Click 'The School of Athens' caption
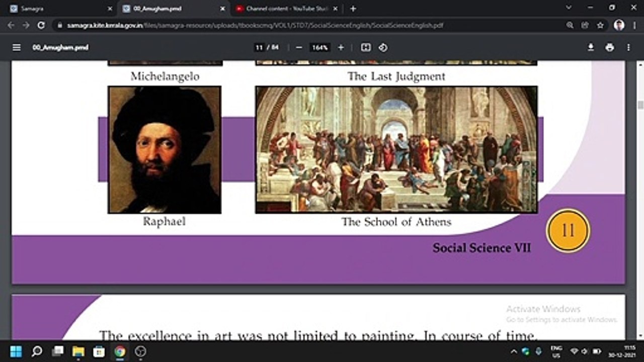The image size is (644, 362). [396, 222]
